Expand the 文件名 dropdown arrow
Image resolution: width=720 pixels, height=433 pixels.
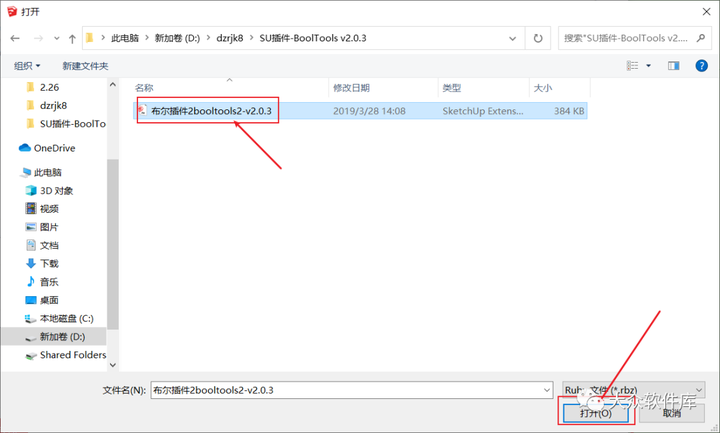pyautogui.click(x=547, y=390)
